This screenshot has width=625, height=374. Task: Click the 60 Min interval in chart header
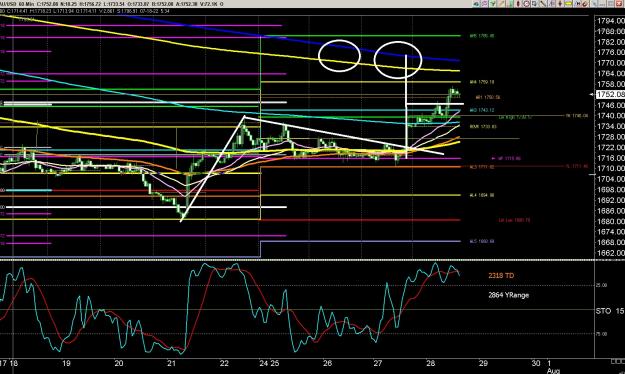coord(25,4)
